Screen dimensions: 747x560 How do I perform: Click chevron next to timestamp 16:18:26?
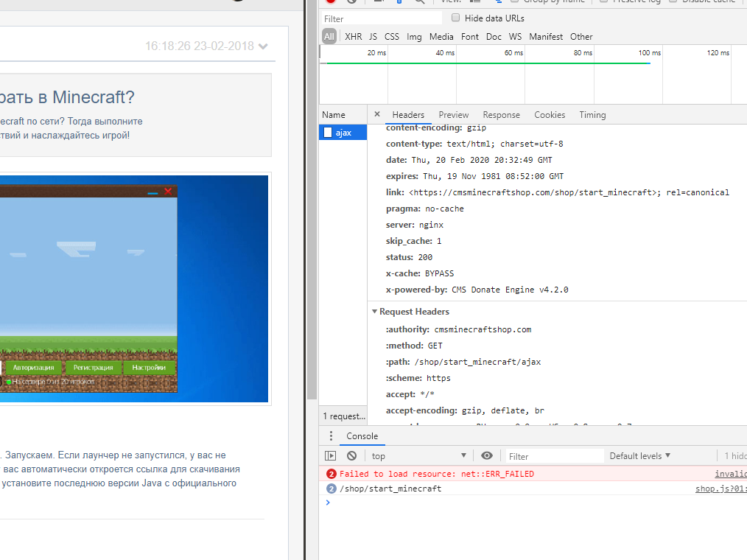tap(264, 46)
